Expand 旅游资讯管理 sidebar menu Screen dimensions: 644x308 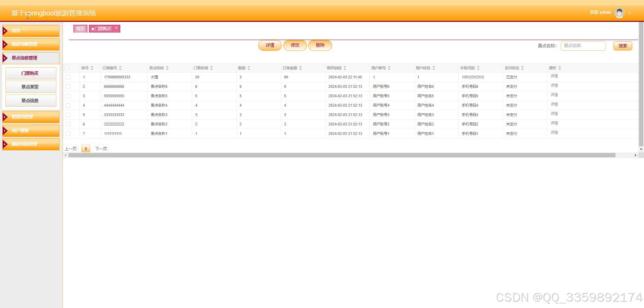[x=31, y=144]
